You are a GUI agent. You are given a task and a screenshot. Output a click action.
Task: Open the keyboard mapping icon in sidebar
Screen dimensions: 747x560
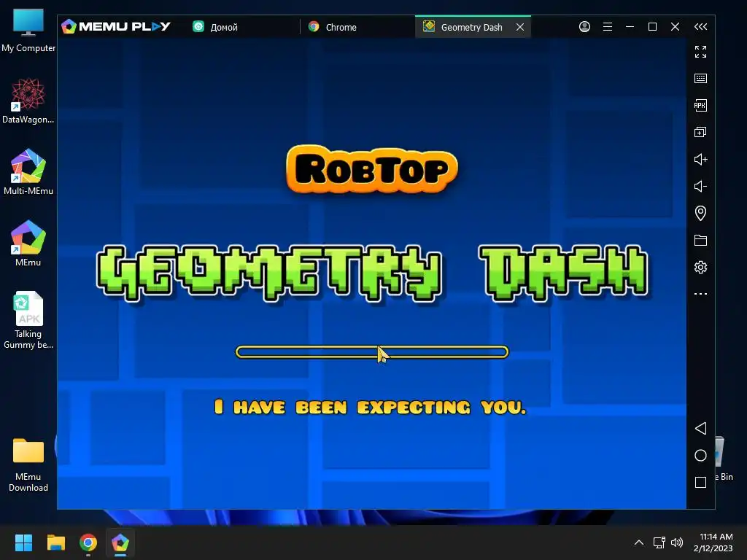pos(700,79)
